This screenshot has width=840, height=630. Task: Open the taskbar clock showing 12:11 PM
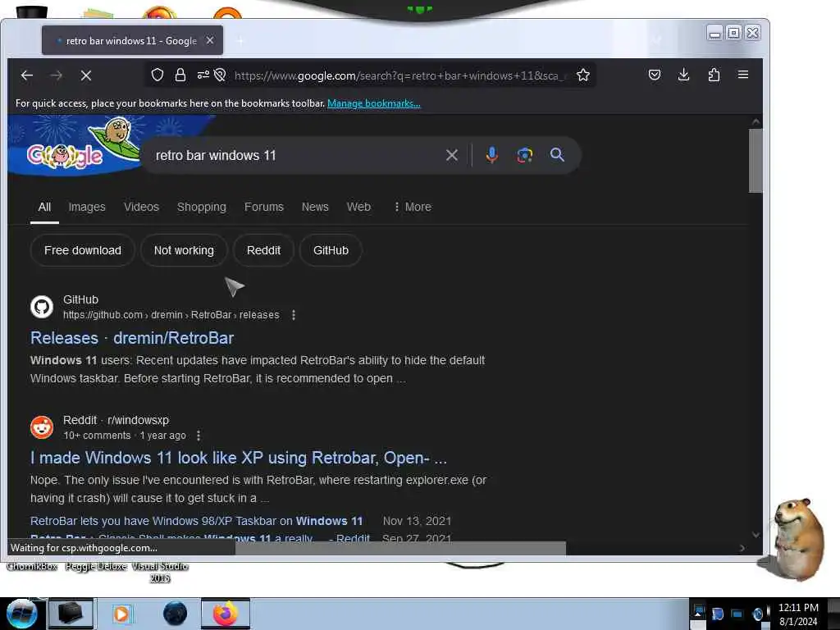pyautogui.click(x=798, y=614)
